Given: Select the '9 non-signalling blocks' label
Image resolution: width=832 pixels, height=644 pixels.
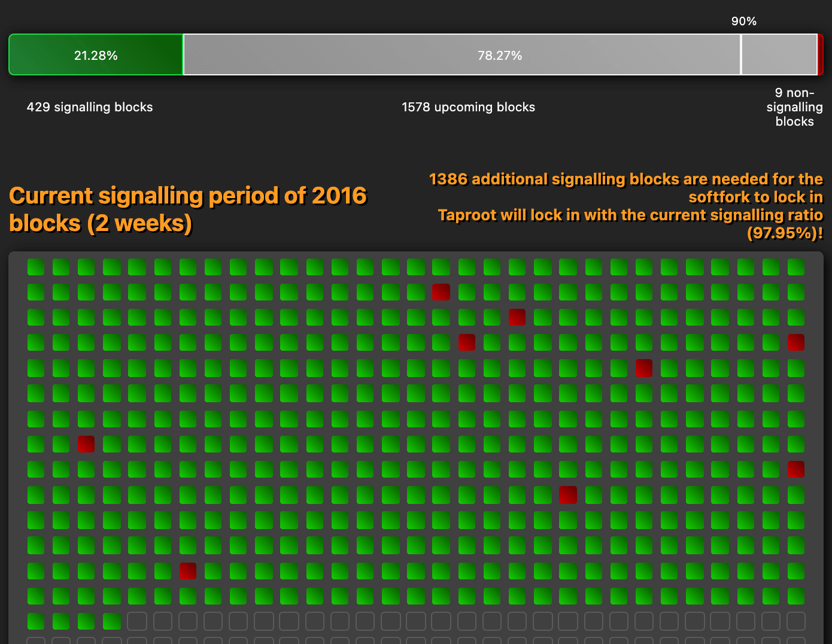Looking at the screenshot, I should tap(794, 107).
